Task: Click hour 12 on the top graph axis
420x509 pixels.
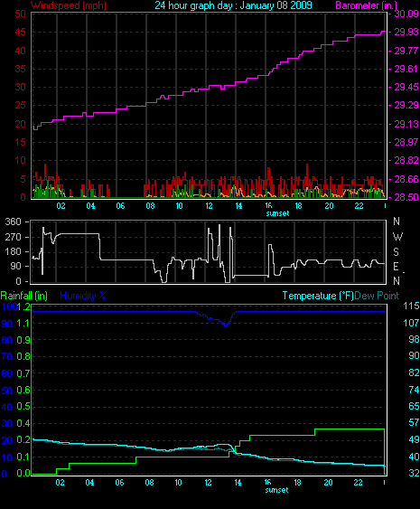Action: pyautogui.click(x=209, y=206)
